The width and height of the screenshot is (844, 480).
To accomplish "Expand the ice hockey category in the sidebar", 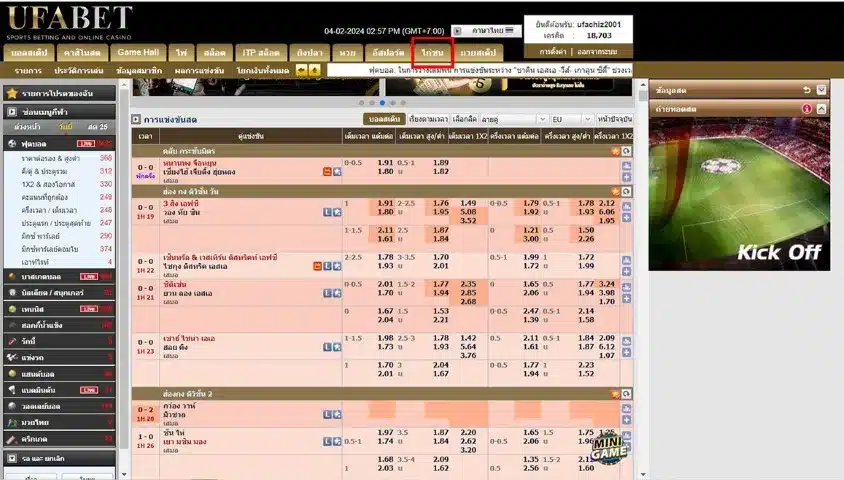I will 59,325.
